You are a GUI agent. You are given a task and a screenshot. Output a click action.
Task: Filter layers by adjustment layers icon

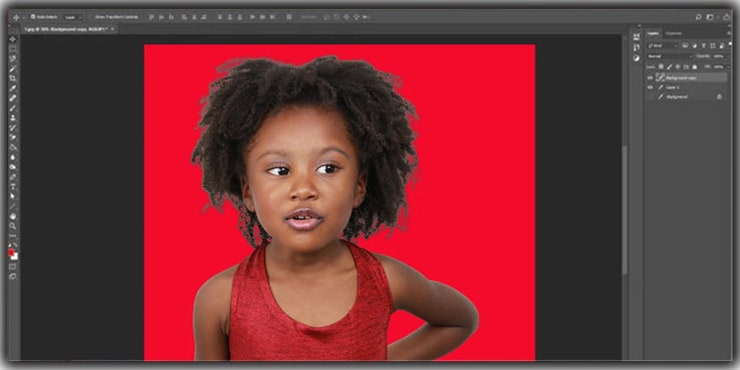point(695,46)
